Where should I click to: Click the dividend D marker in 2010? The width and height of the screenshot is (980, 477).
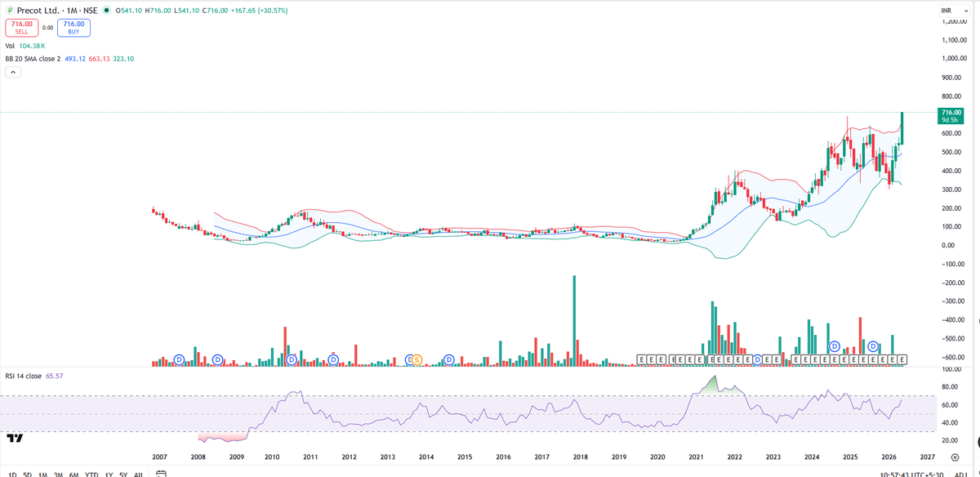[x=292, y=359]
